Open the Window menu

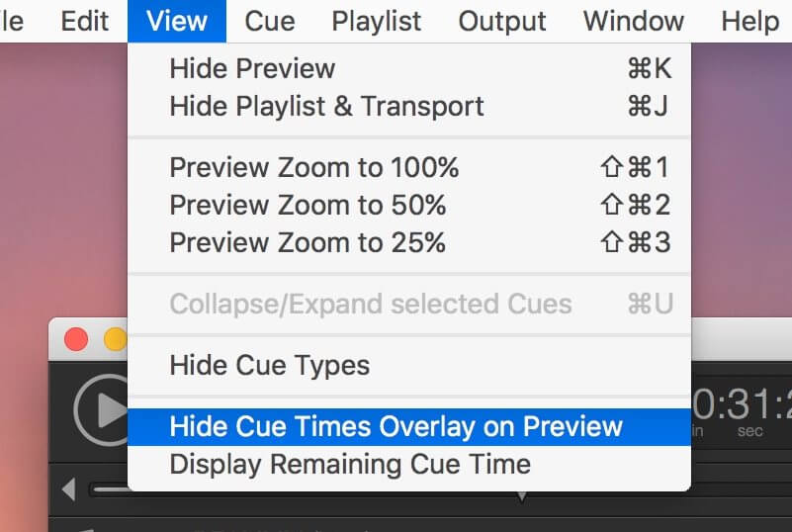(634, 21)
